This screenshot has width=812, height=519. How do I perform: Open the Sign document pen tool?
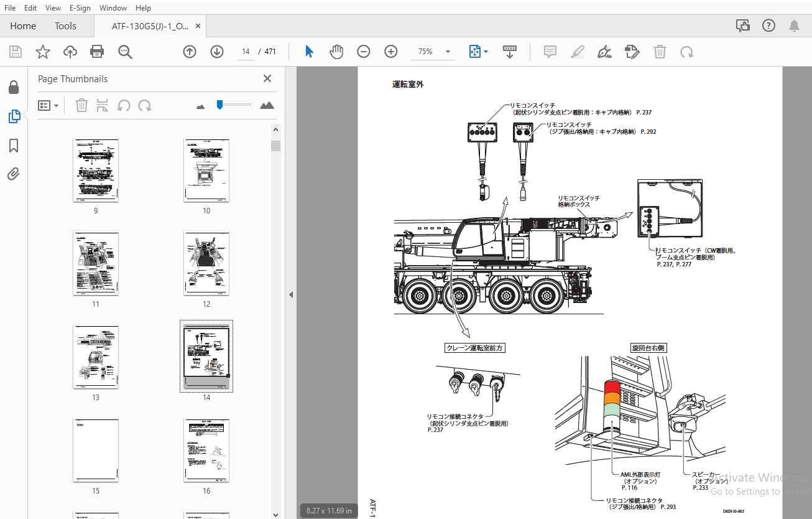[604, 52]
